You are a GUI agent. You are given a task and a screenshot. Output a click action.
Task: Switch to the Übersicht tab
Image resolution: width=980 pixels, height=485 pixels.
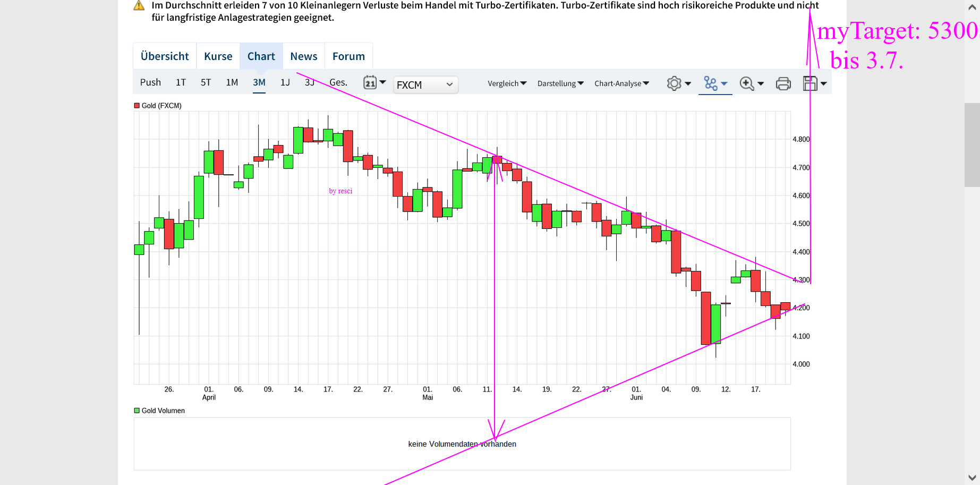pos(165,56)
